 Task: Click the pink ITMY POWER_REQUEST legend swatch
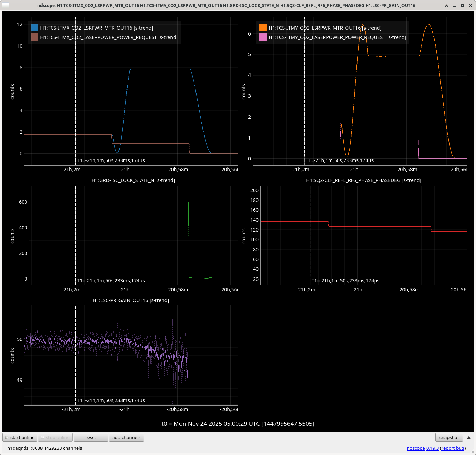(263, 37)
